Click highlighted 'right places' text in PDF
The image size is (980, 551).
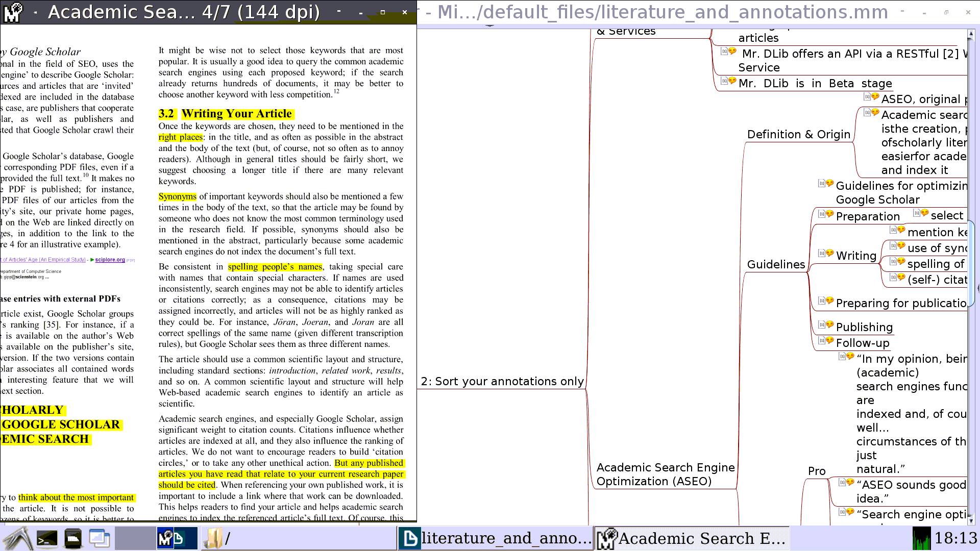point(181,137)
